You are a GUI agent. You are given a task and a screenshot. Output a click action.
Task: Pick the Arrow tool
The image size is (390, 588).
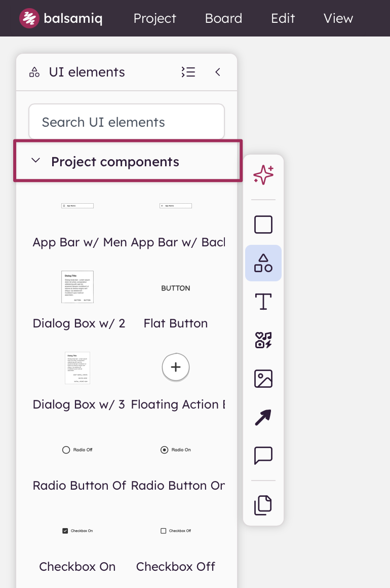(x=263, y=417)
